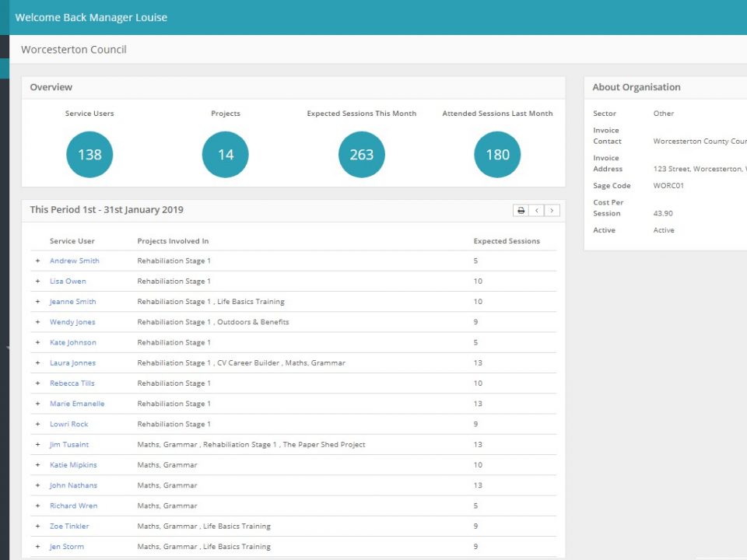This screenshot has width=747, height=560.
Task: Go to previous period with left chevron
Action: click(x=536, y=211)
